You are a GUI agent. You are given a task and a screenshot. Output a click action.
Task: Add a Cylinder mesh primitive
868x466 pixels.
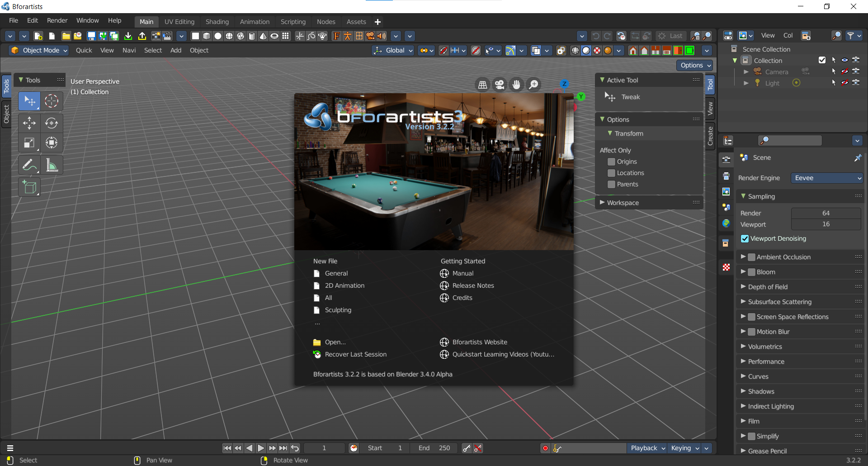click(252, 36)
